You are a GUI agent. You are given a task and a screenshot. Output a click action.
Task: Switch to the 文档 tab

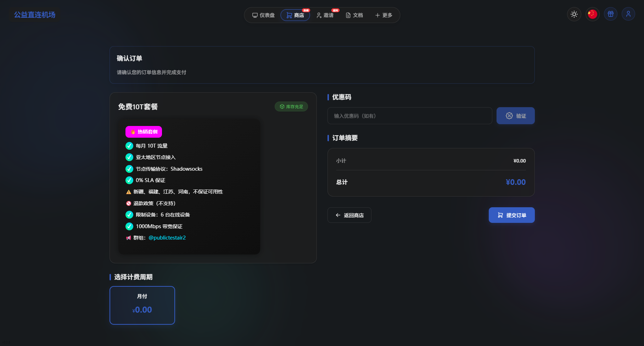[354, 15]
